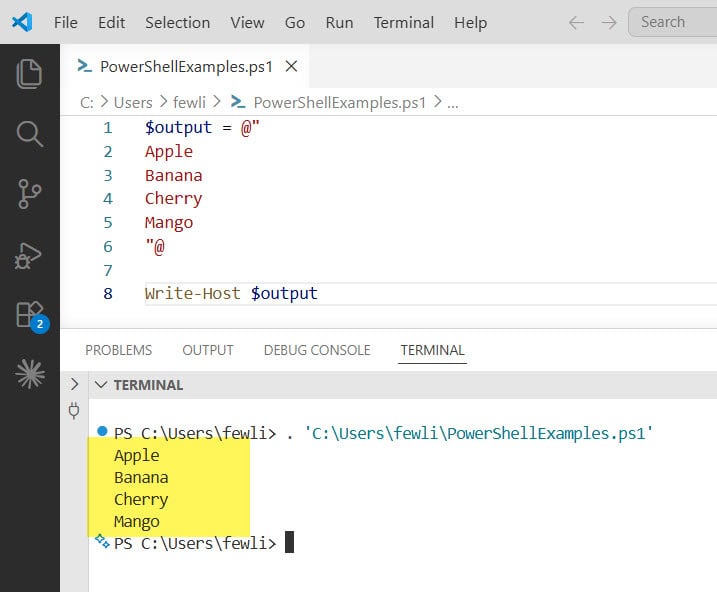Click the C: breadcrumb segment
Screen dimensions: 717x592
(86, 102)
